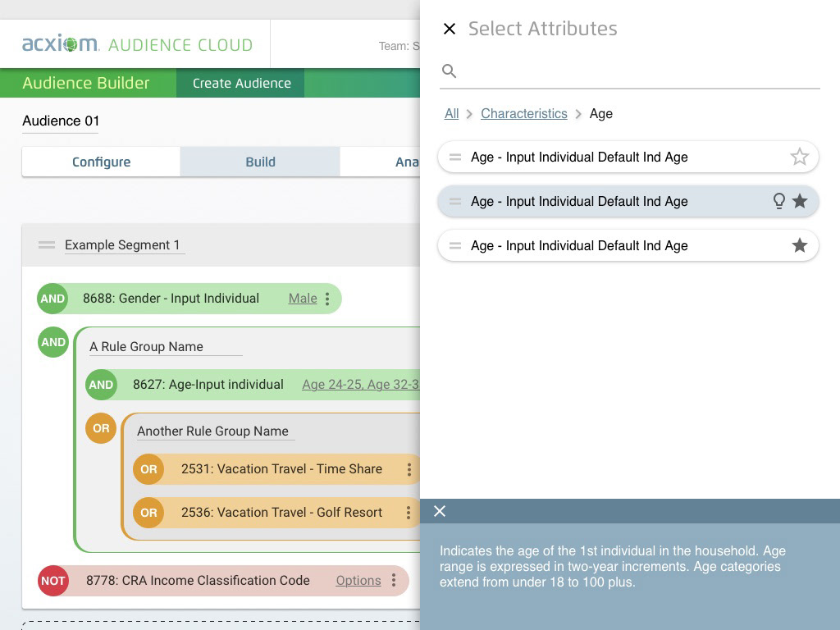The height and width of the screenshot is (630, 840).
Task: Open the Male value selector for Gender
Action: 303,299
